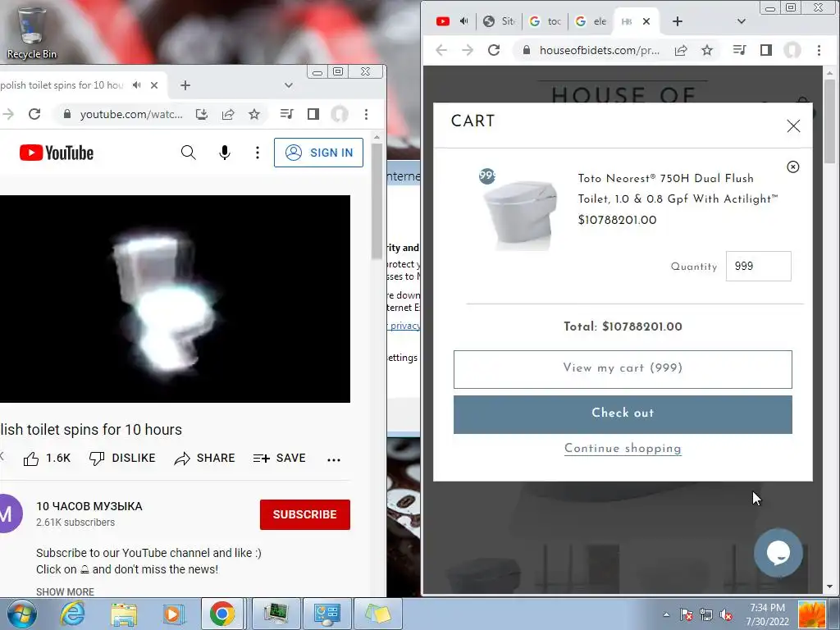Switch to the Google 'toc' tab
Screen dimensions: 840x630
point(546,21)
